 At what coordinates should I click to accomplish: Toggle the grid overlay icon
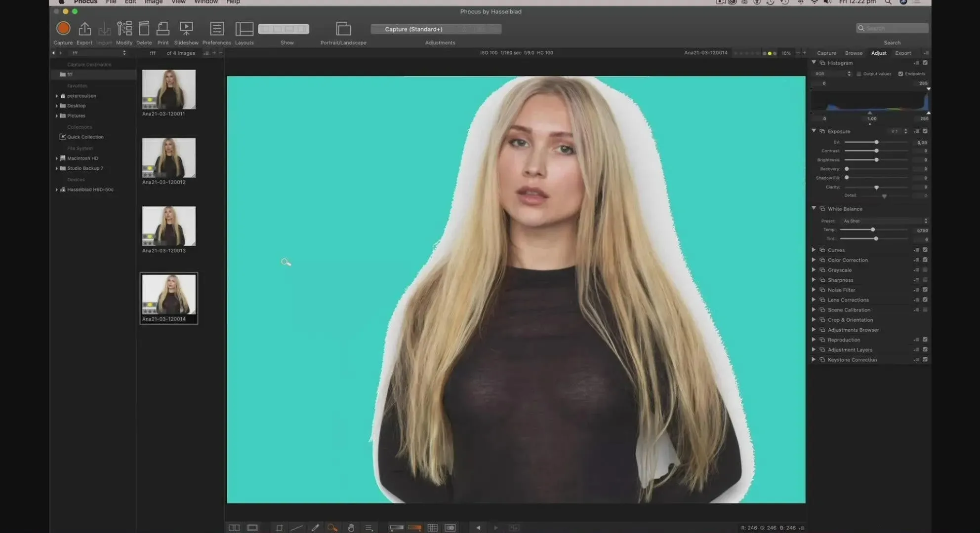pos(432,528)
